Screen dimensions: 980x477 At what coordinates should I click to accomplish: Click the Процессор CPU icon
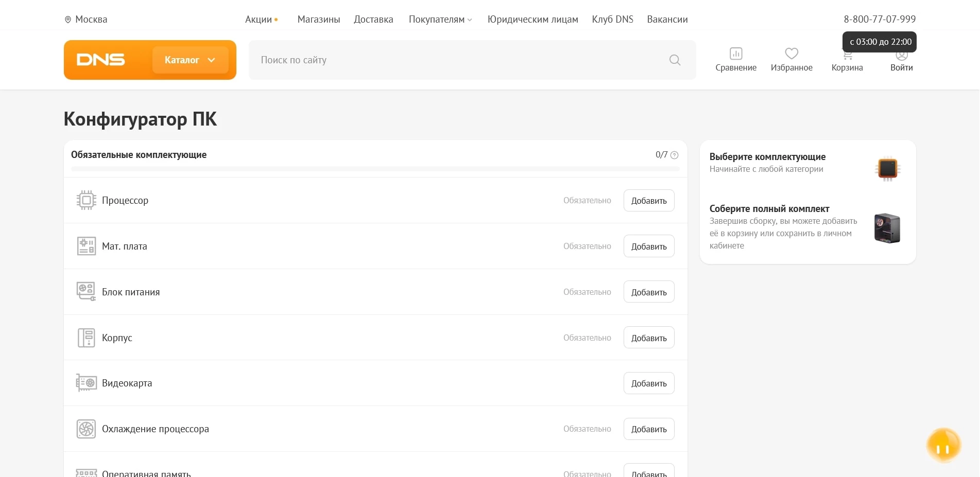[x=86, y=200]
